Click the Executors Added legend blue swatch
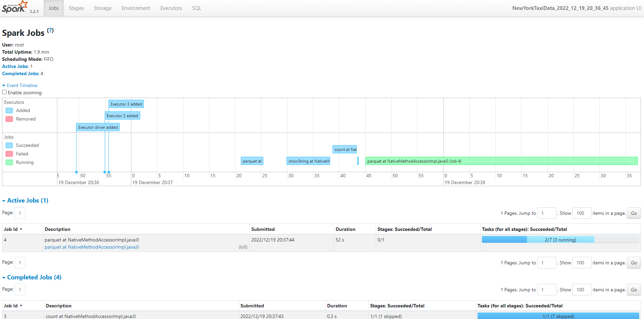Viewport: 644px width, 319px height. pos(9,110)
